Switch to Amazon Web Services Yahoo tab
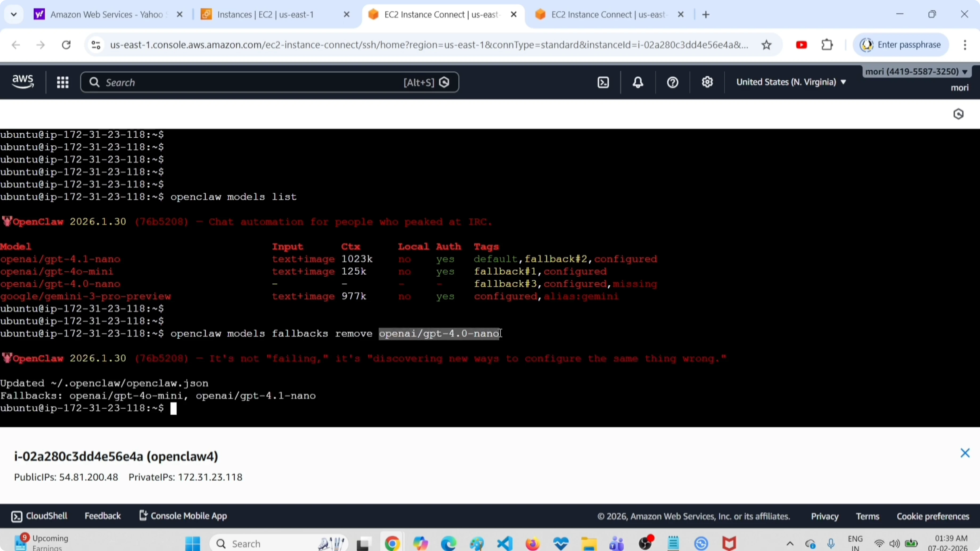The height and width of the screenshot is (551, 980). 107,15
